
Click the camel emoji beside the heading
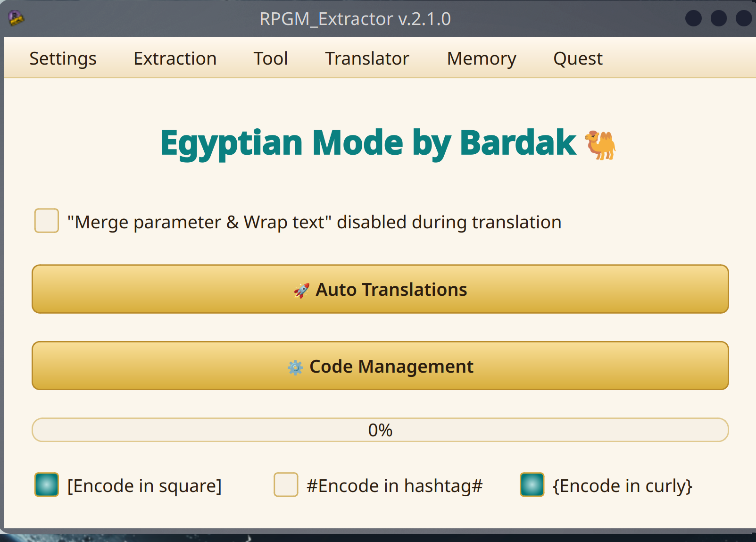tap(600, 145)
